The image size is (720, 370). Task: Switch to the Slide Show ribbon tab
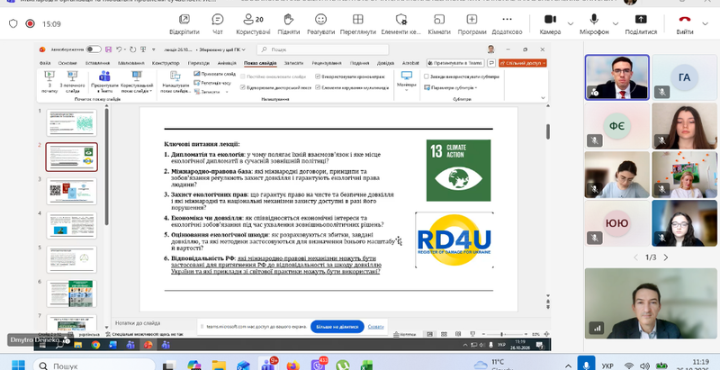click(x=260, y=63)
